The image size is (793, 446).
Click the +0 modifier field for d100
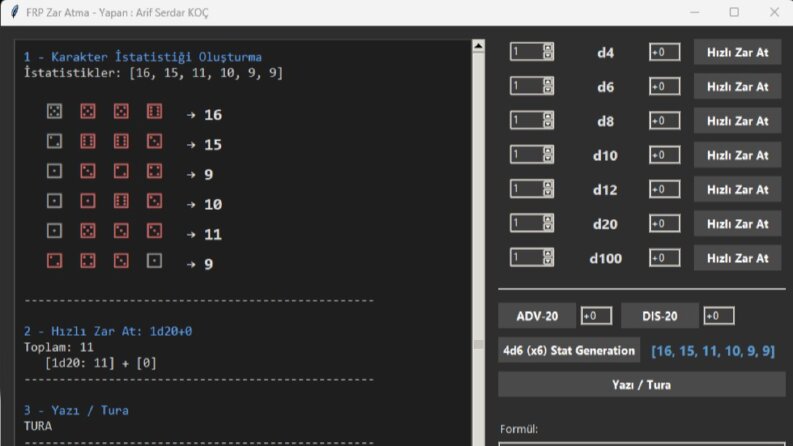click(665, 258)
